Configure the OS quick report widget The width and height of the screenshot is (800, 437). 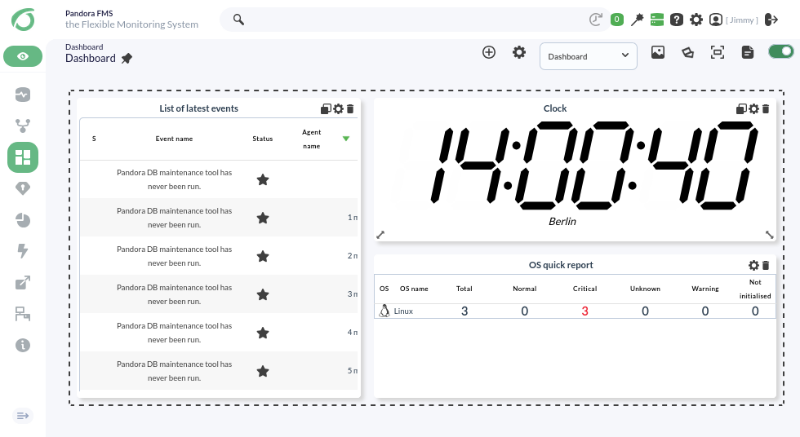point(754,265)
